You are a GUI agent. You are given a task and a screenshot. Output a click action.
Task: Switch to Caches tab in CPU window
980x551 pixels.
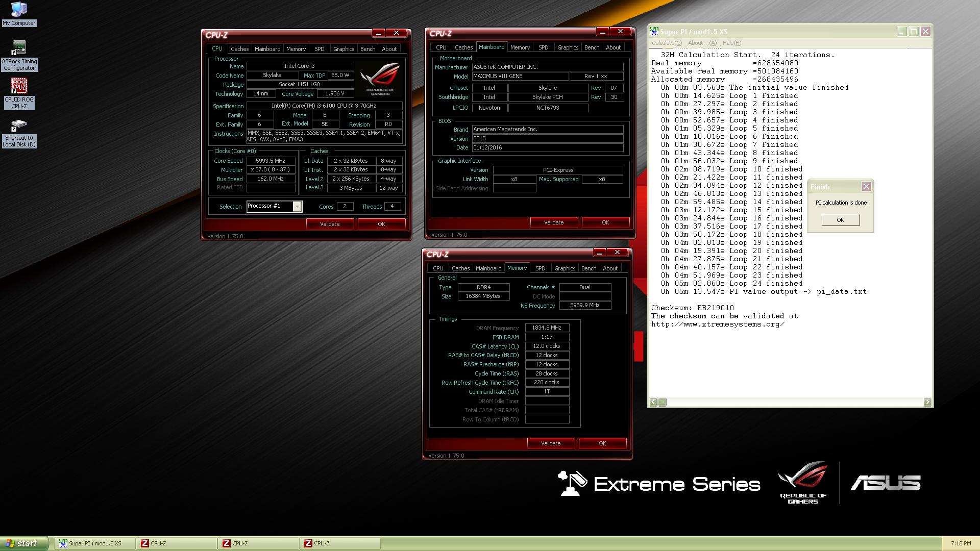click(239, 49)
